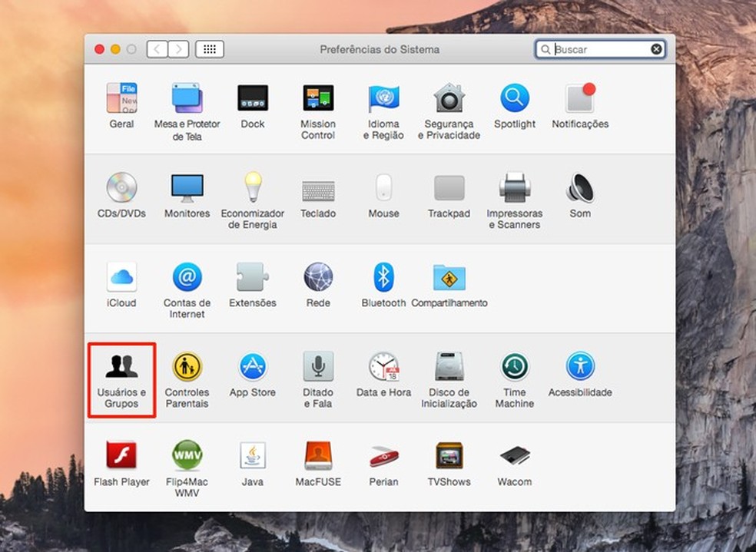The image size is (756, 552).
Task: Launch the Flash Player pane
Action: coord(121,456)
